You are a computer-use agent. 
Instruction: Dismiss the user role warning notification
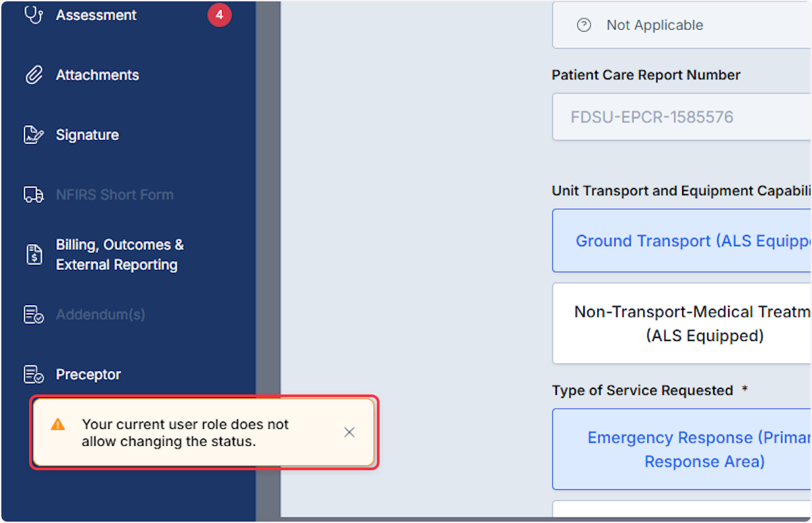tap(349, 432)
